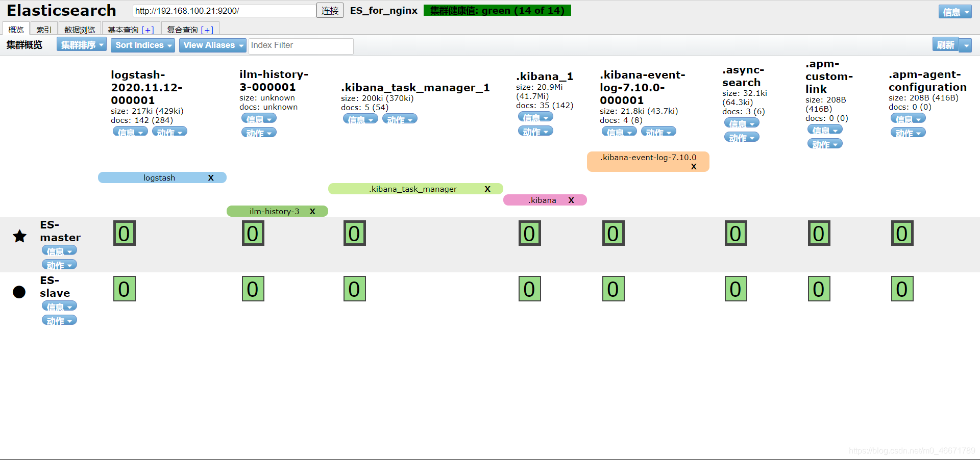Viewport: 980px width, 460px height.
Task: Select ES-slave shard 0 of ilm-history index
Action: pos(253,289)
